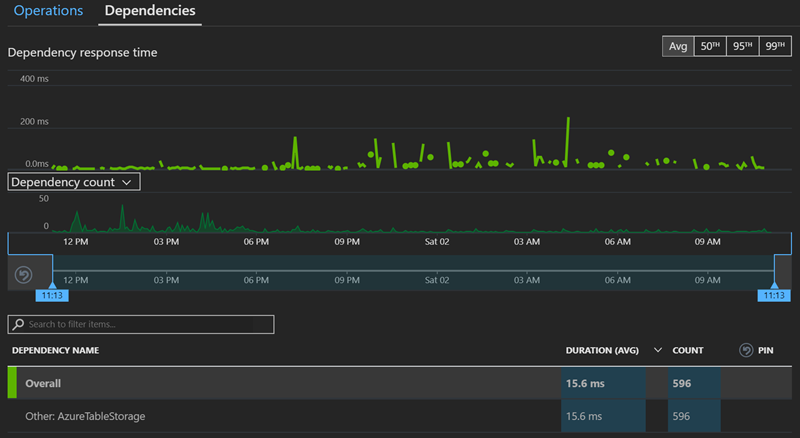Select Other: AzureTableStorage row
The width and height of the screenshot is (800, 438).
399,416
